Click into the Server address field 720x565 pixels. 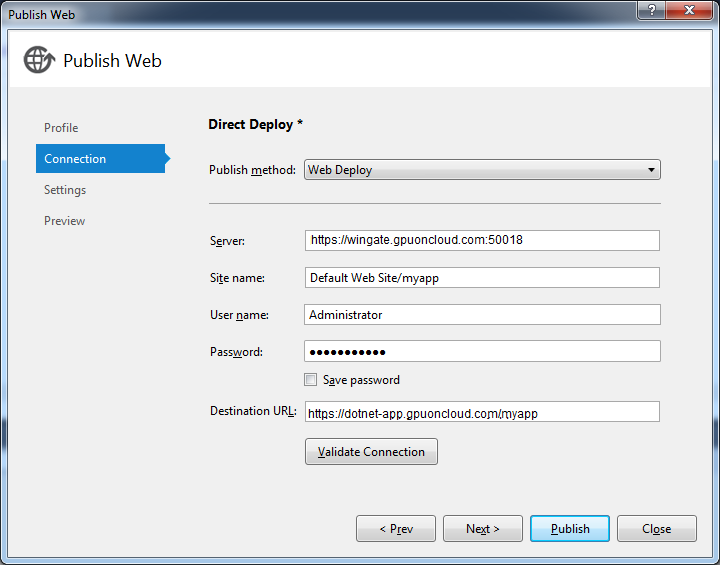click(x=482, y=240)
